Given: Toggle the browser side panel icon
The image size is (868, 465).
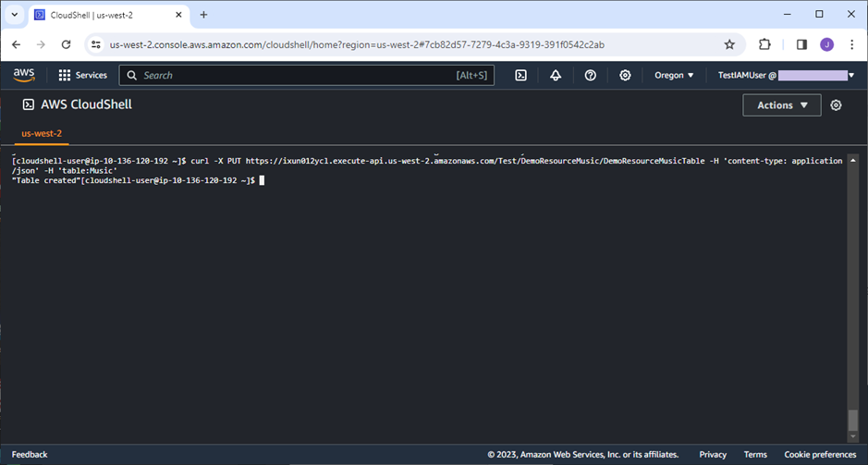Looking at the screenshot, I should [801, 45].
